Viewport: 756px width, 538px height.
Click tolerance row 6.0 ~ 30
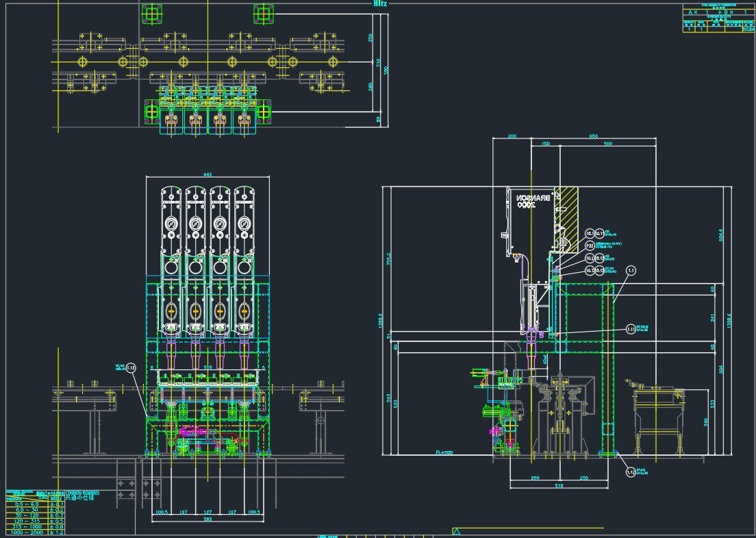click(36, 510)
